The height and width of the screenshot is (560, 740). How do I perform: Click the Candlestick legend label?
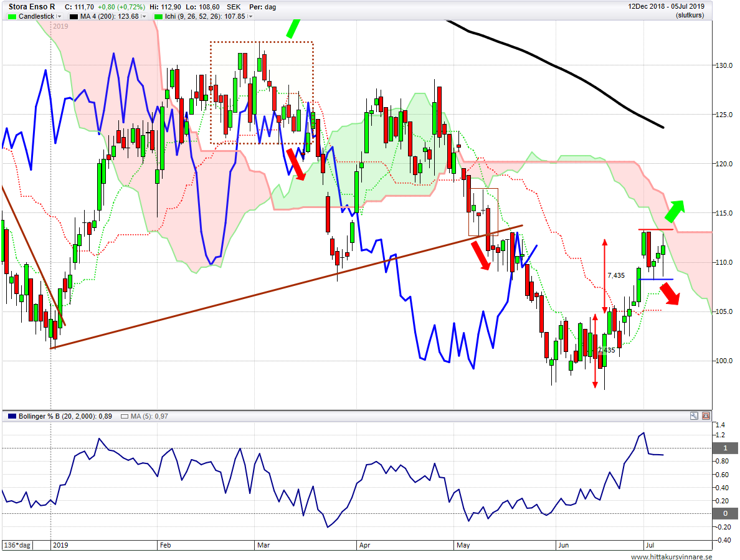[36, 17]
